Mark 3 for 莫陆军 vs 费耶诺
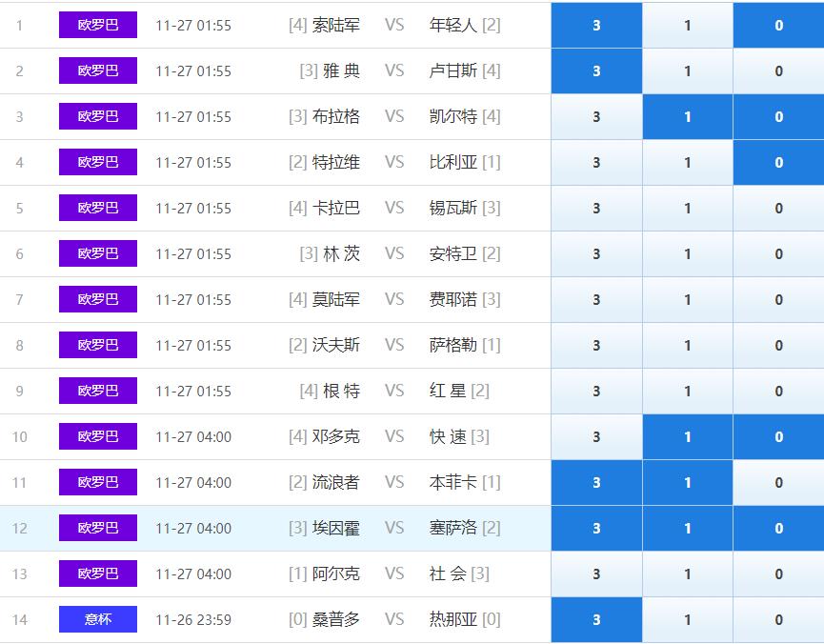The width and height of the screenshot is (824, 644). 596,300
